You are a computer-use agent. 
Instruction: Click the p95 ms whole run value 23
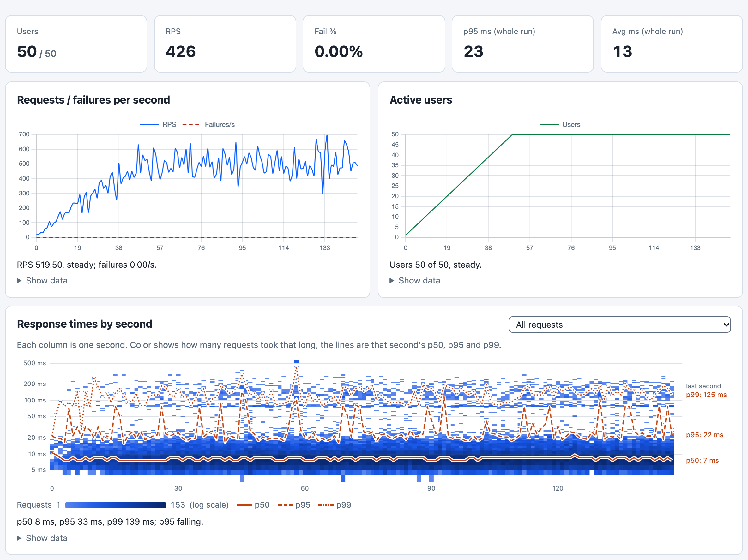tap(474, 52)
